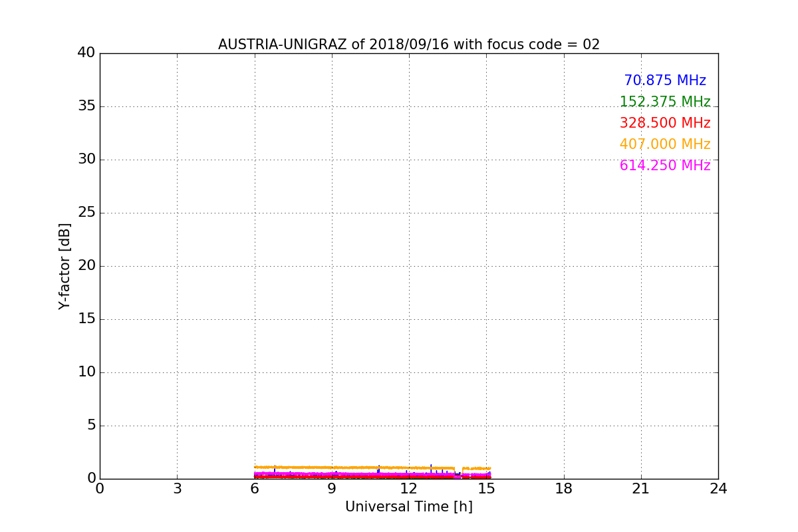Click the y-axis tick label 25
This screenshot has height=532, width=798.
[x=86, y=213]
